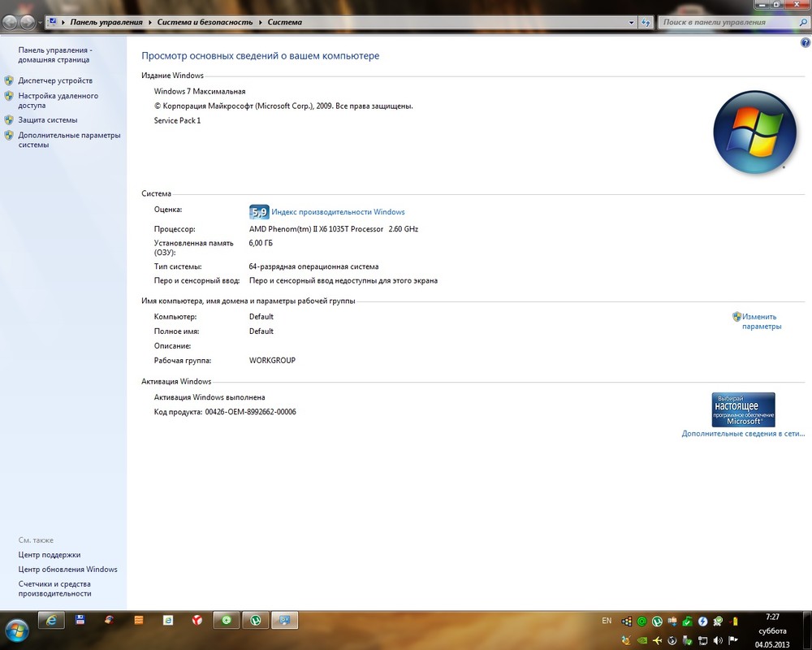Image resolution: width=812 pixels, height=650 pixels.
Task: Select product ID text '00426-OEM-8992662-00006'
Action: (251, 412)
